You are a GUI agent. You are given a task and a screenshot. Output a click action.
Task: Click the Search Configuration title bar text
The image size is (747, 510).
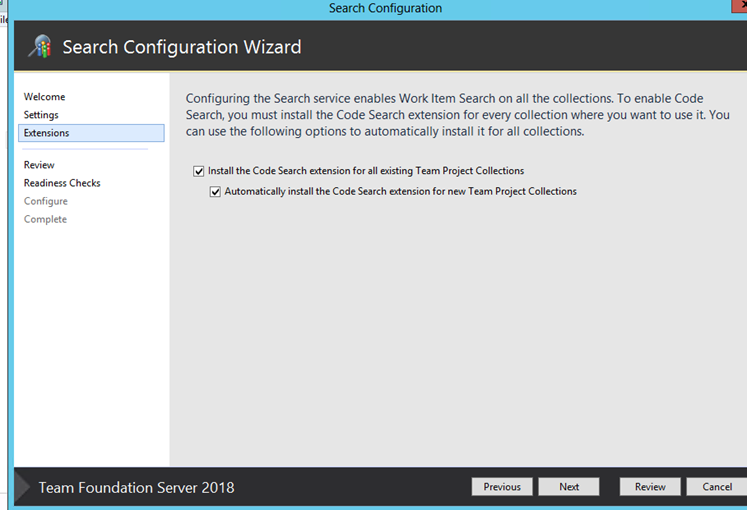[385, 8]
